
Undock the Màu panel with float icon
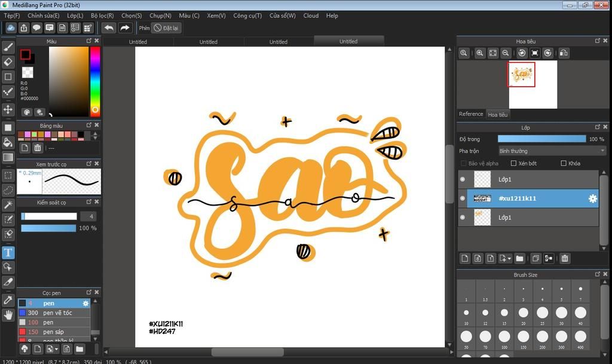(89, 41)
